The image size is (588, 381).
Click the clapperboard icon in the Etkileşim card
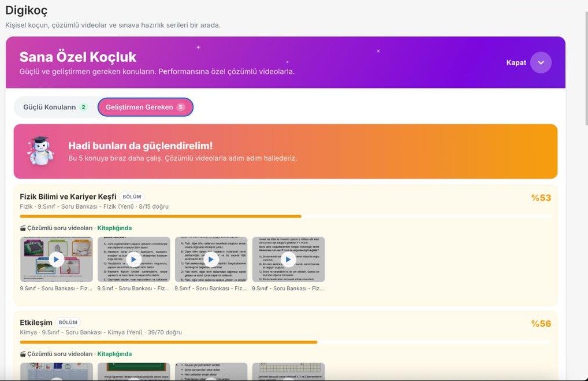(23, 354)
